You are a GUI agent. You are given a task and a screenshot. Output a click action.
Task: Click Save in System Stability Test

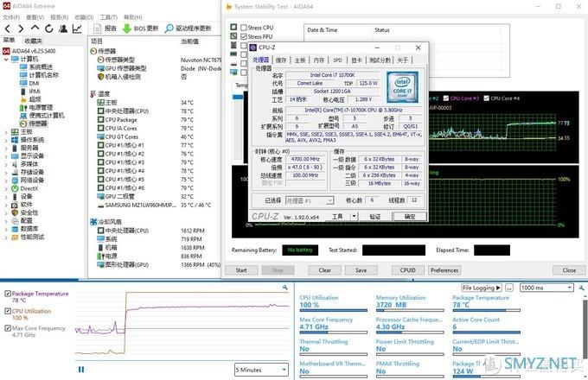click(x=361, y=270)
